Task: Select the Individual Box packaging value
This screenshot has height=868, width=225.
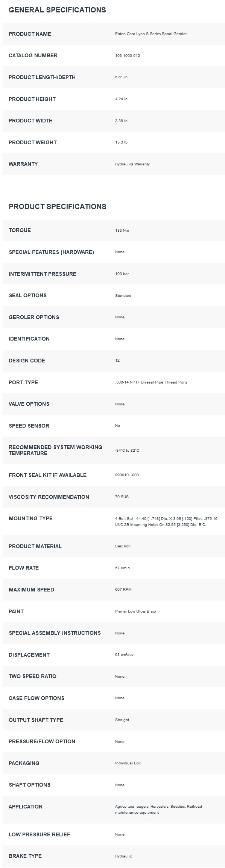Action: tap(128, 763)
